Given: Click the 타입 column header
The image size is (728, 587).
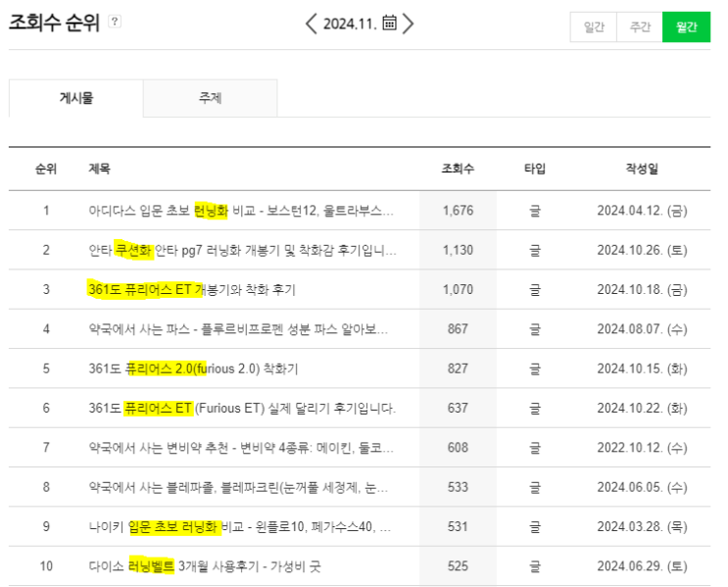Looking at the screenshot, I should point(535,169).
